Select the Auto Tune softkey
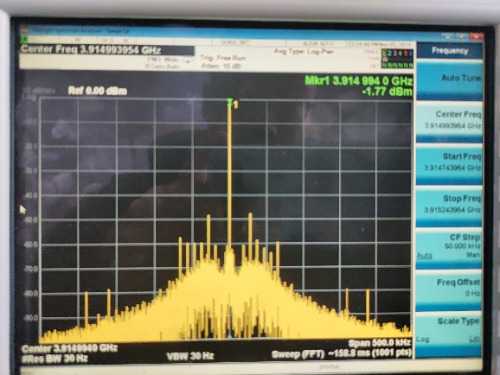Screen dimensions: 500x375 449,79
